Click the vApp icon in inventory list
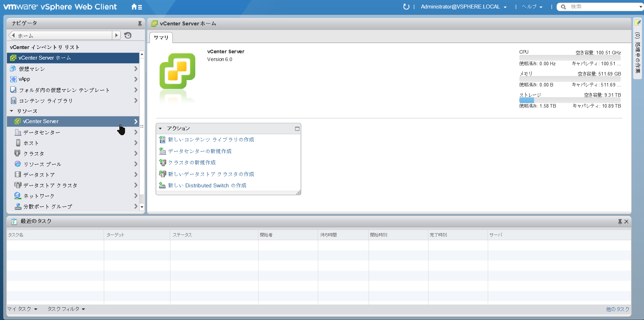644x320 pixels. coord(13,79)
